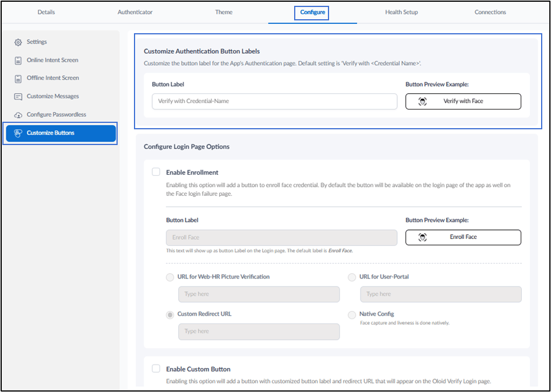This screenshot has height=392, width=551.
Task: Select Customize Buttons sidebar item
Action: tap(61, 133)
